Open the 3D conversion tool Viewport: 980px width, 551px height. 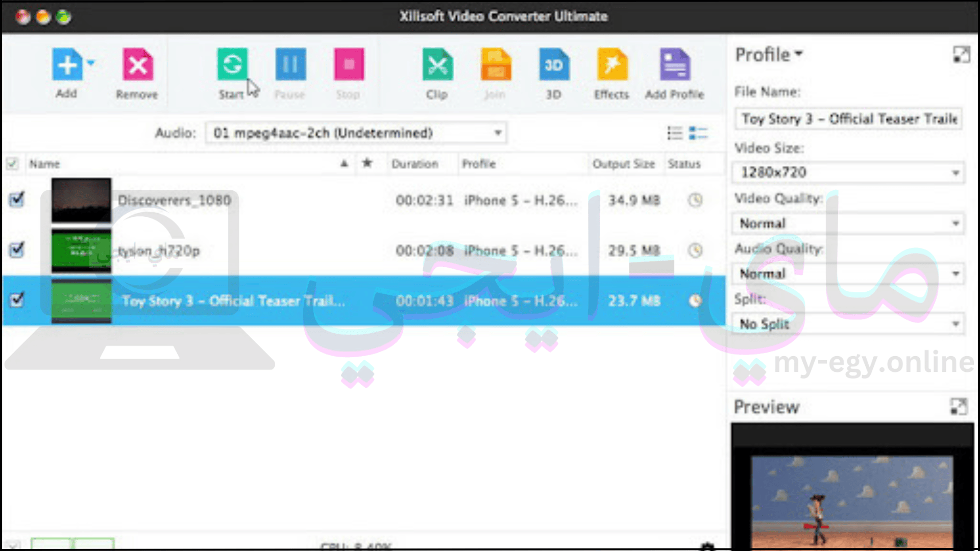(554, 64)
